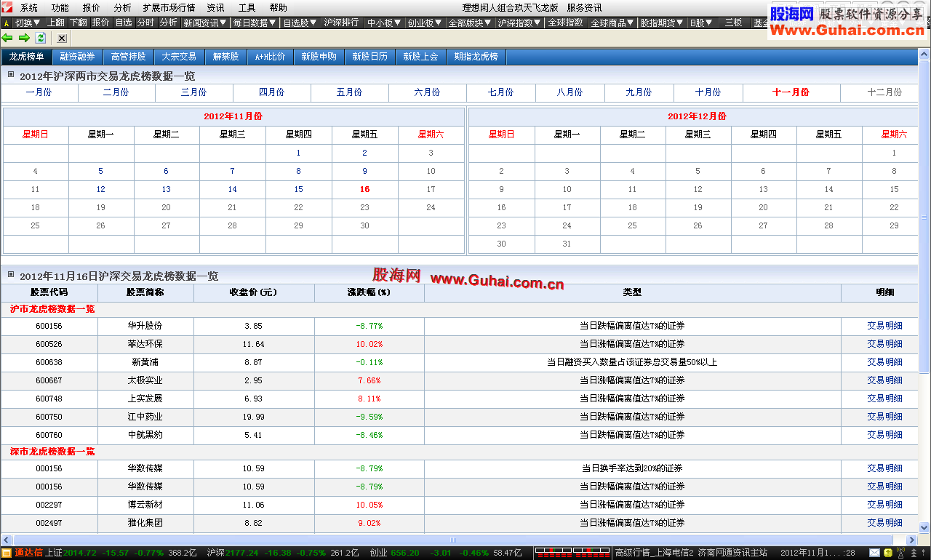
Task: Click the 太极实业 stock name cell
Action: click(x=145, y=380)
